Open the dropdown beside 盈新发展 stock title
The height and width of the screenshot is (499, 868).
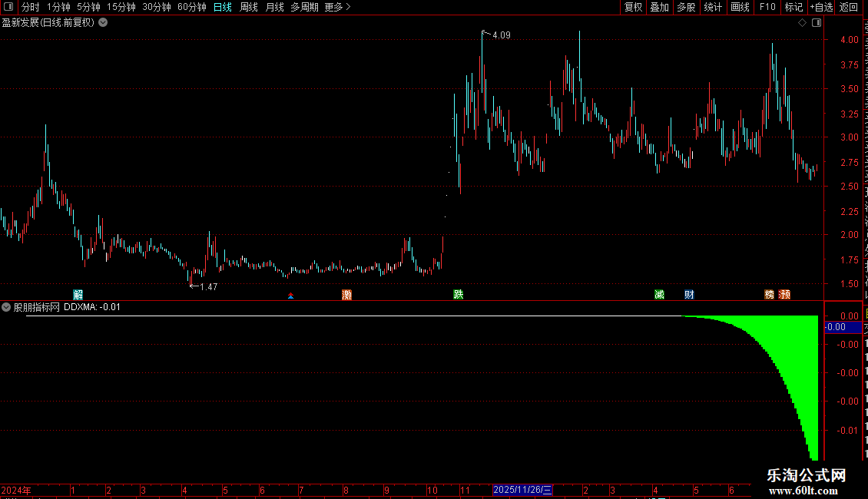point(103,23)
